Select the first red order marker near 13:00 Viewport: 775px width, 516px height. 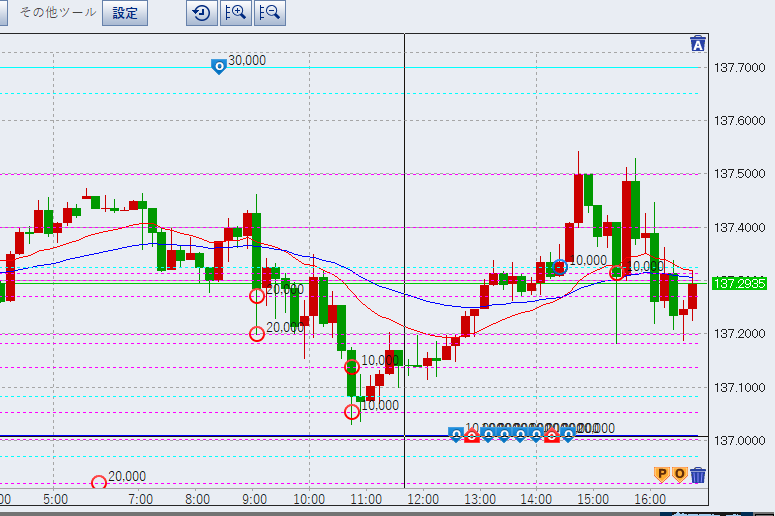472,434
